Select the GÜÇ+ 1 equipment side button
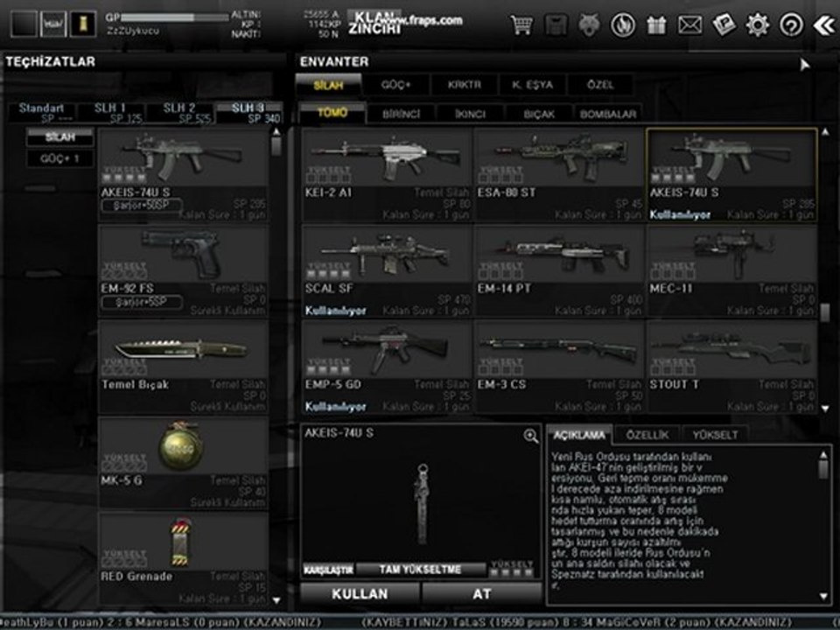This screenshot has height=630, width=840. tap(60, 158)
